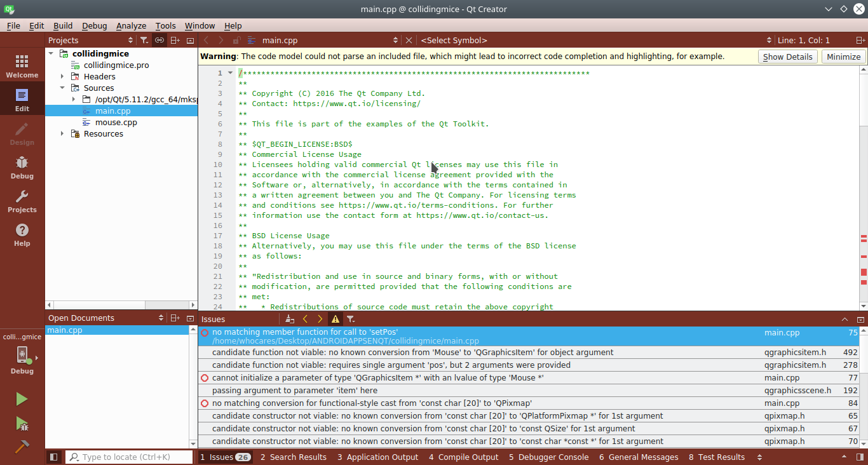
Task: Build project with the hammer icon
Action: point(22,446)
